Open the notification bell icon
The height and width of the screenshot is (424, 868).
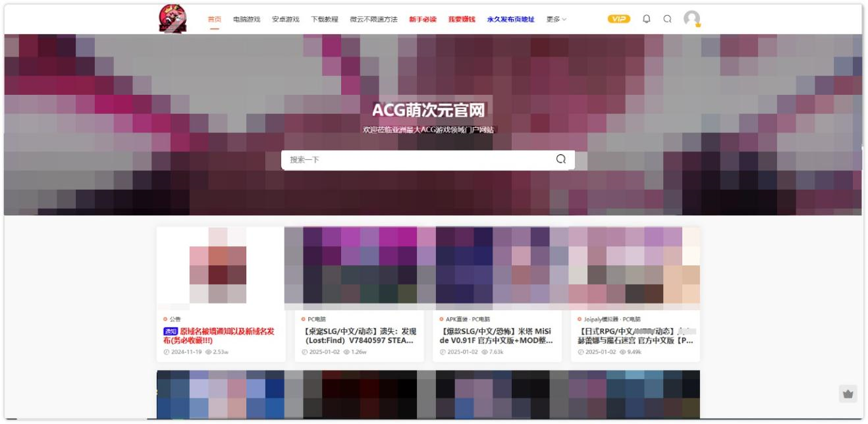coord(648,20)
